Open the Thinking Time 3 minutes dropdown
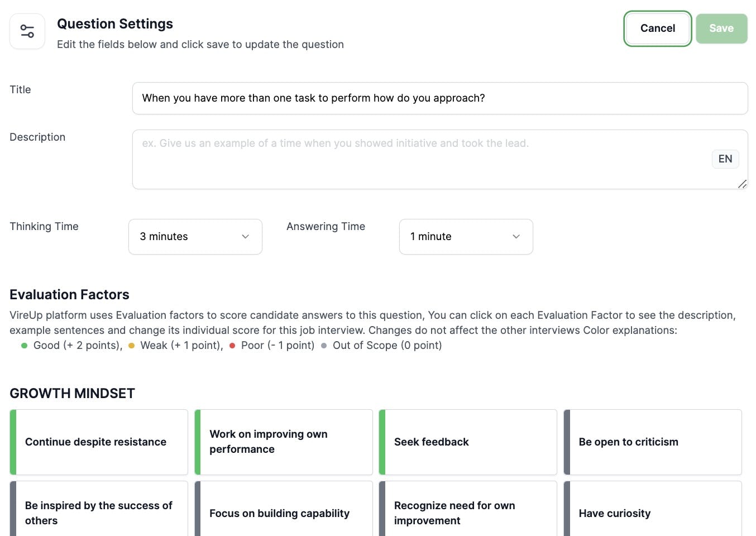Image resolution: width=756 pixels, height=536 pixels. (x=195, y=237)
